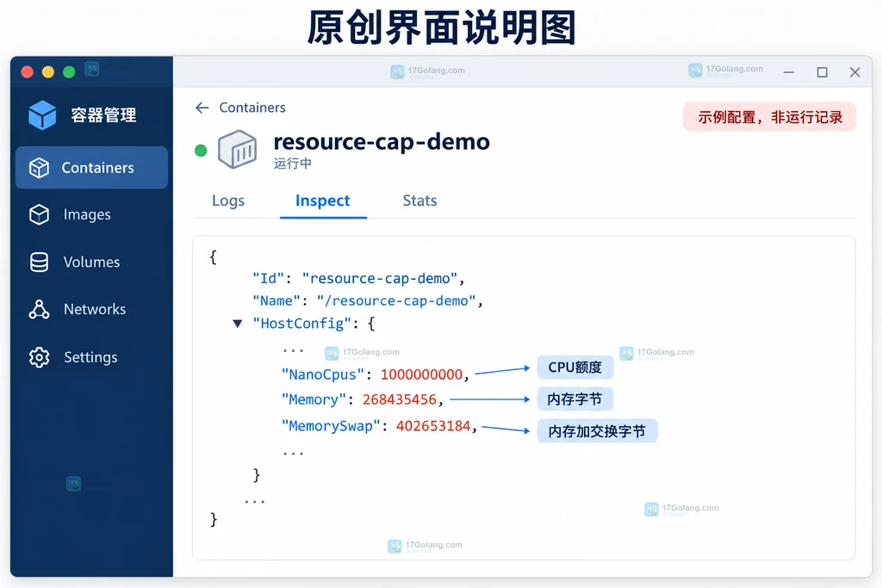
Task: Switch to the Logs tab
Action: [x=227, y=201]
